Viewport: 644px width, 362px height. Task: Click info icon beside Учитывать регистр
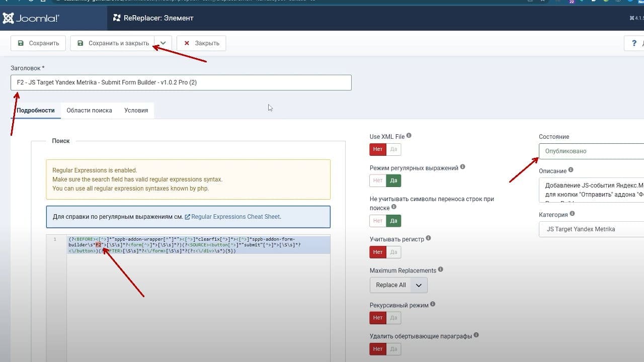coord(429,238)
